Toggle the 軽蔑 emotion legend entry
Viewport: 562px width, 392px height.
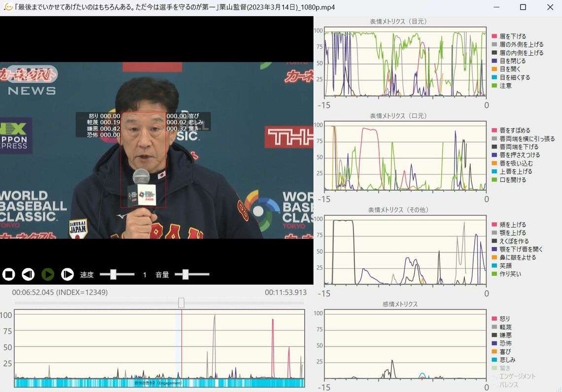tap(501, 327)
